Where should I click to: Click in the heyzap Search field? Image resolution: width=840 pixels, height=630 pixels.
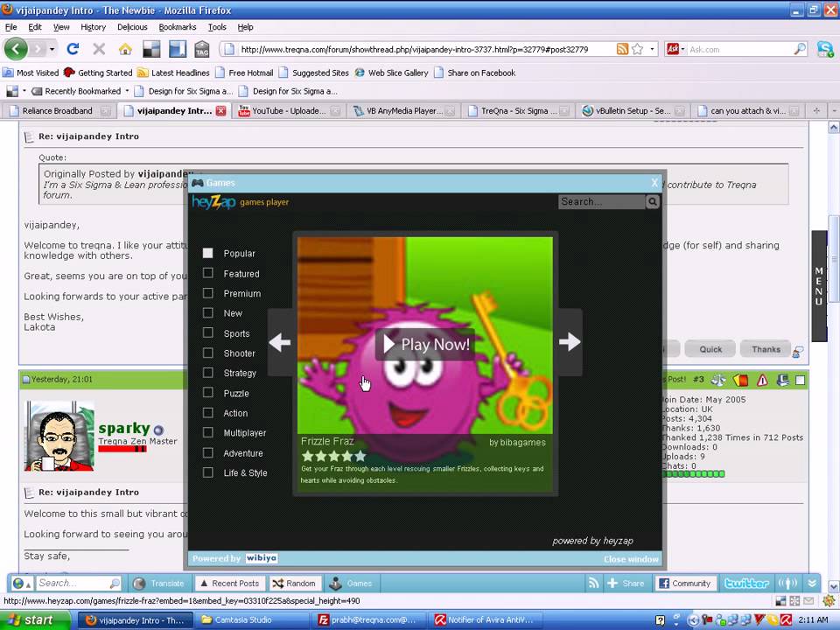tap(601, 202)
